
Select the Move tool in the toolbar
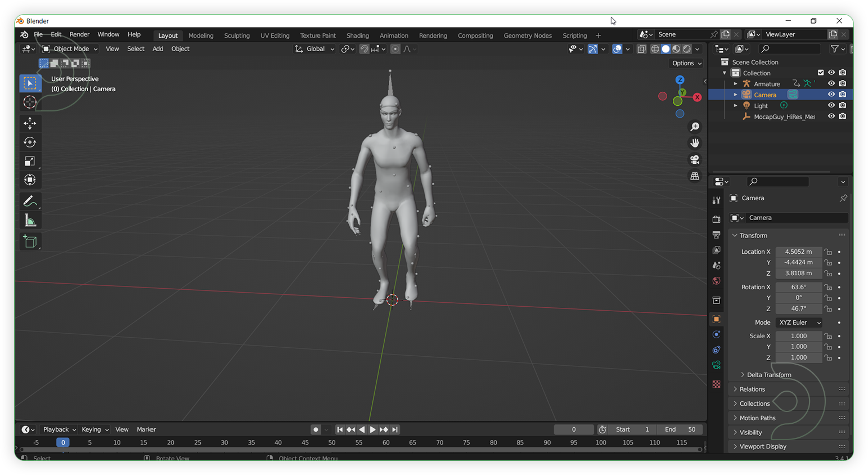click(30, 123)
